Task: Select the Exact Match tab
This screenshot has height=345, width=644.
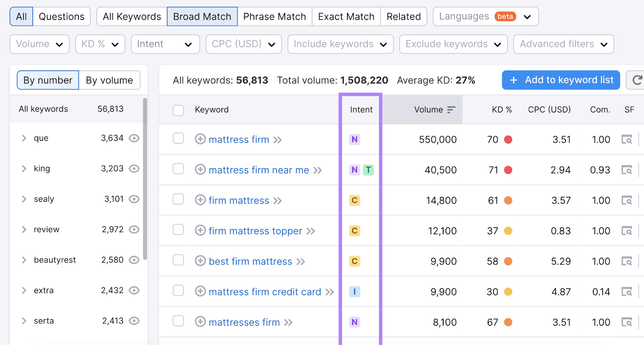Action: [x=346, y=17]
